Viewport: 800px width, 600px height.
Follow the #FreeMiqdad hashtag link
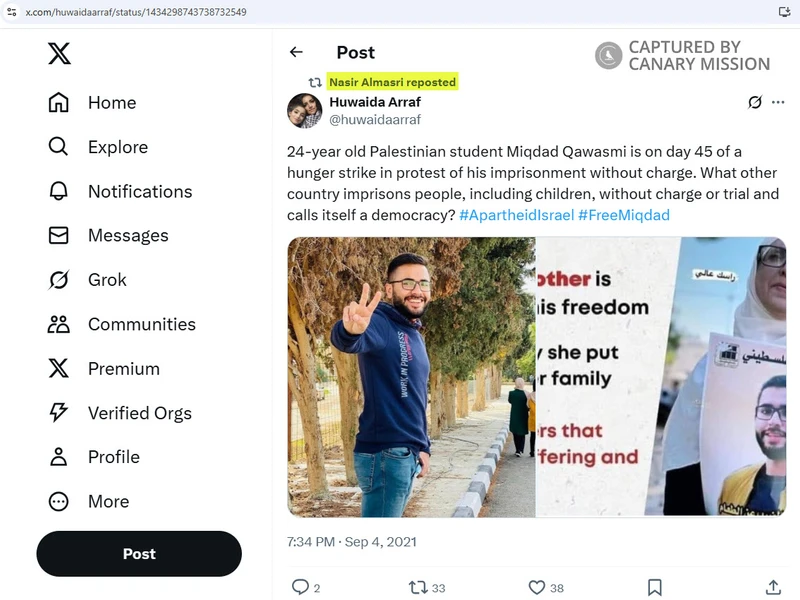[624, 215]
